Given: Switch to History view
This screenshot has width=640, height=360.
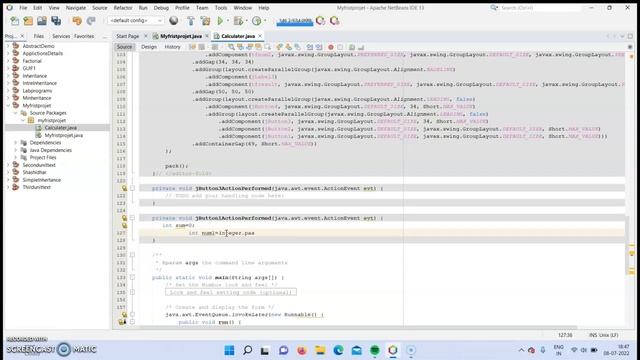Looking at the screenshot, I should (172, 47).
